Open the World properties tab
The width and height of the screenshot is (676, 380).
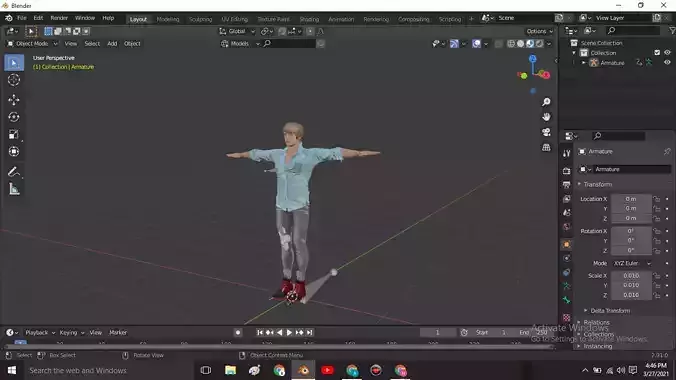[x=566, y=227]
